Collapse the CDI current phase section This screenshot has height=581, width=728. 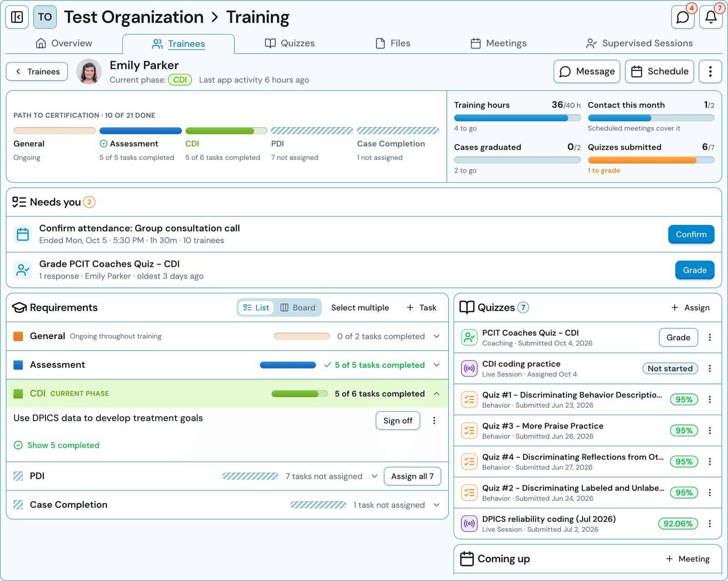(436, 394)
